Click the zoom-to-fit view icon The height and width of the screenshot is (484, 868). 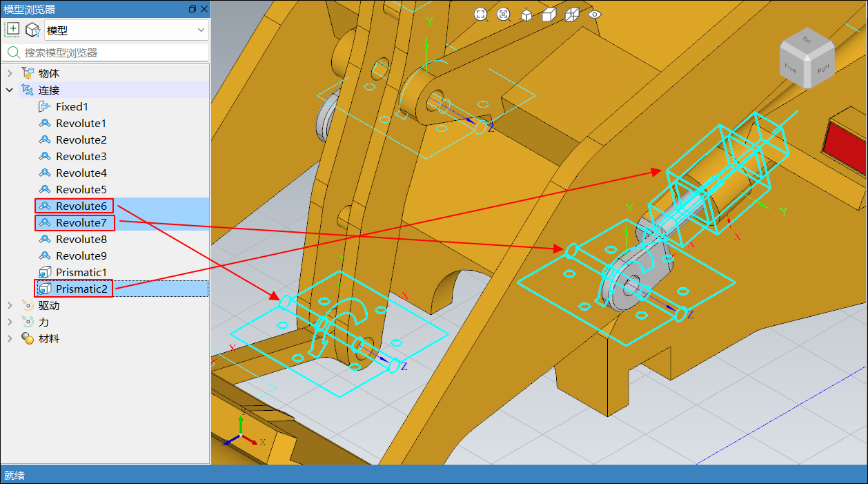click(481, 14)
